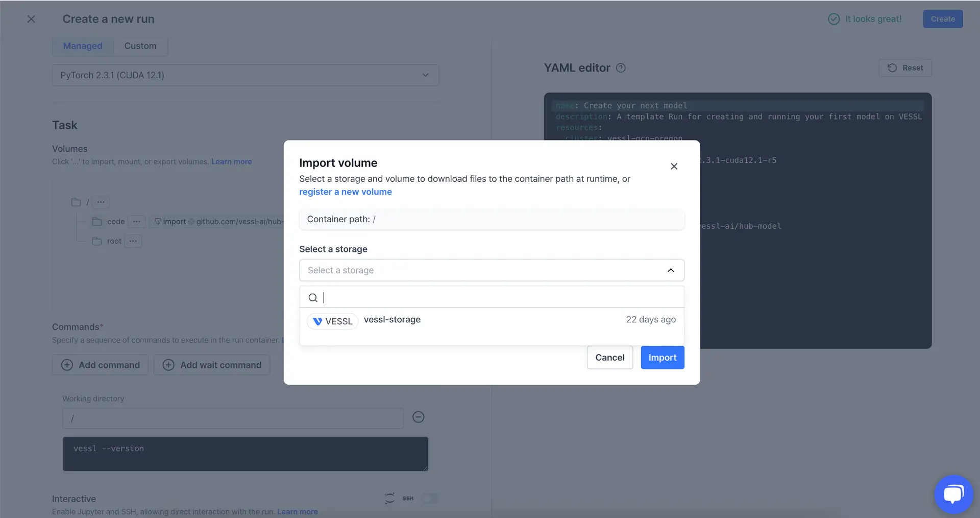980x518 pixels.
Task: Switch to the Custom tab
Action: pos(140,46)
